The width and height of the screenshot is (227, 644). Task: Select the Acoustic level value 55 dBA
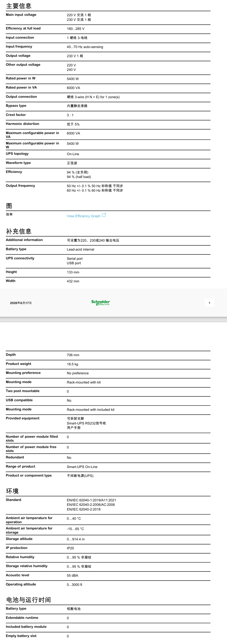click(x=72, y=576)
